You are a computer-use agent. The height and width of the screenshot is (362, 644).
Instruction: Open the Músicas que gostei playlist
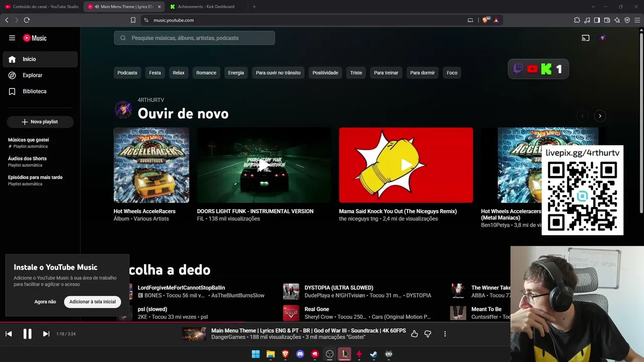40,143
